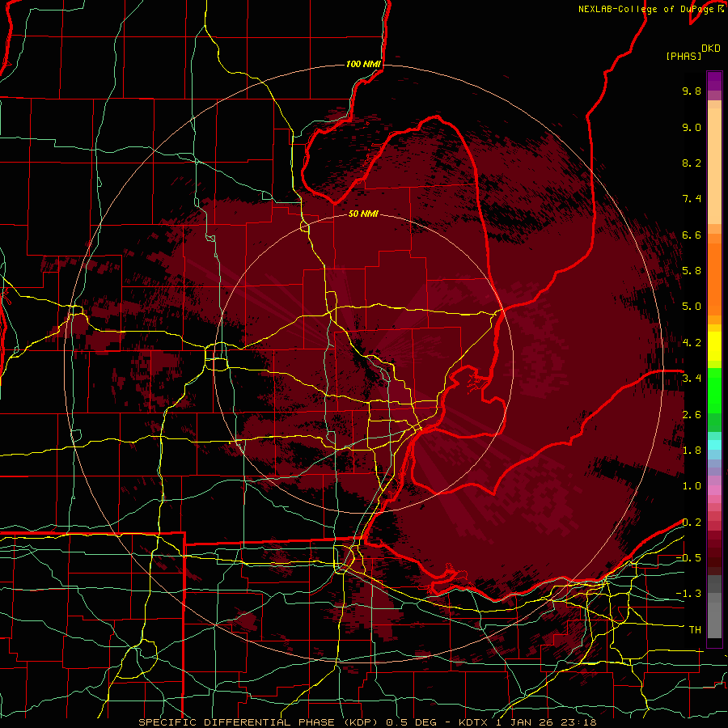Click the 5.0 value on the color scale
The width and height of the screenshot is (728, 728).
[692, 307]
